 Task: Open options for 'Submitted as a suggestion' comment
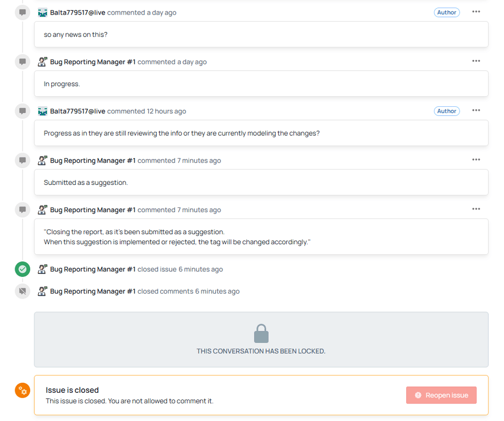click(x=476, y=160)
